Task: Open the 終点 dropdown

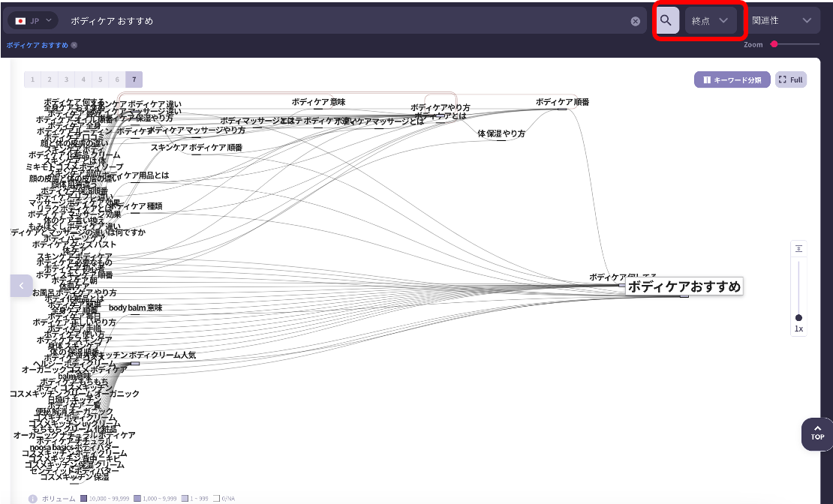Action: pos(710,21)
